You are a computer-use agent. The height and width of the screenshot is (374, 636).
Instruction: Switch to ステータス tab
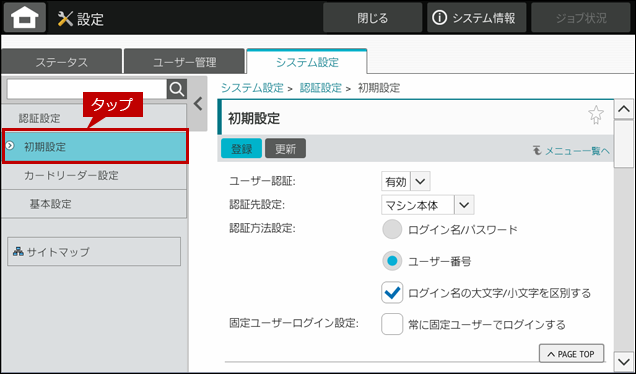point(61,62)
